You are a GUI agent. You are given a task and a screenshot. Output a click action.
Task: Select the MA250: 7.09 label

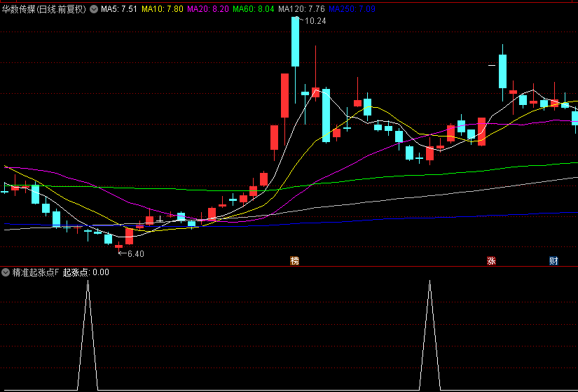click(x=352, y=9)
